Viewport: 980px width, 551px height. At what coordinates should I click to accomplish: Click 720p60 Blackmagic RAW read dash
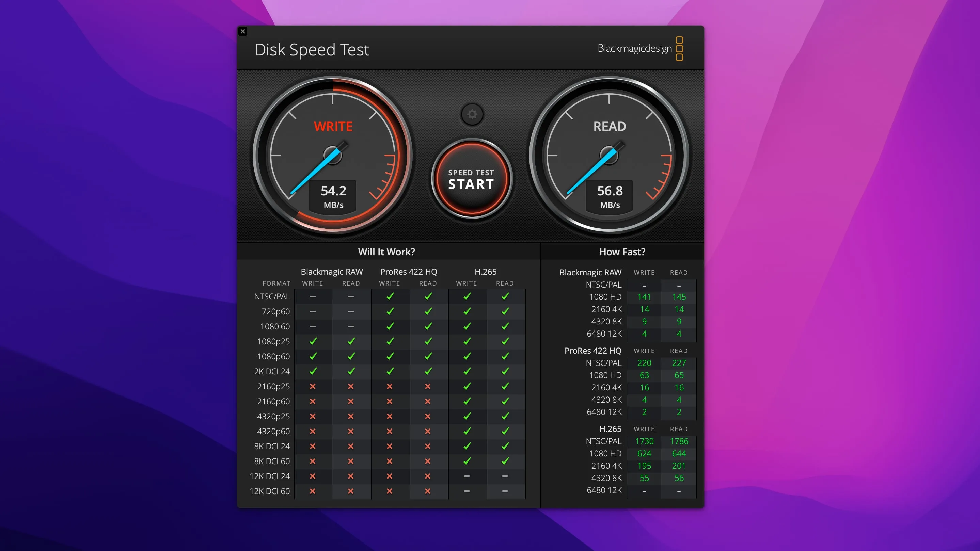351,311
